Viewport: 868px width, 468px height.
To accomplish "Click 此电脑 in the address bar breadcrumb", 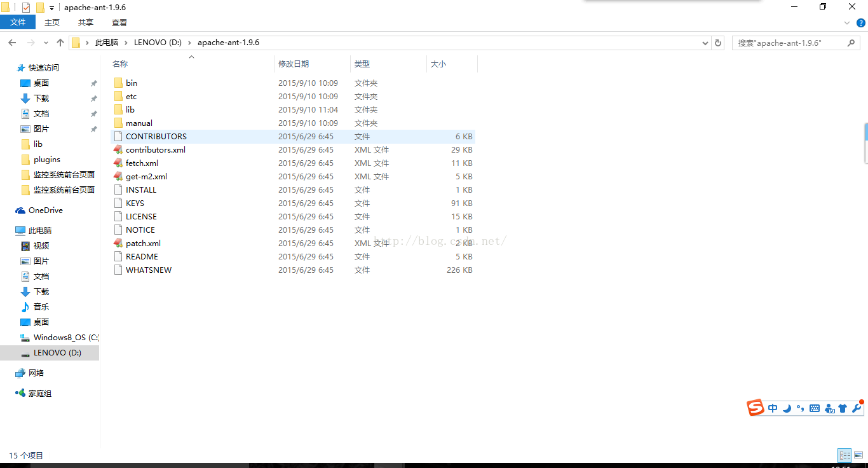I will coord(107,43).
